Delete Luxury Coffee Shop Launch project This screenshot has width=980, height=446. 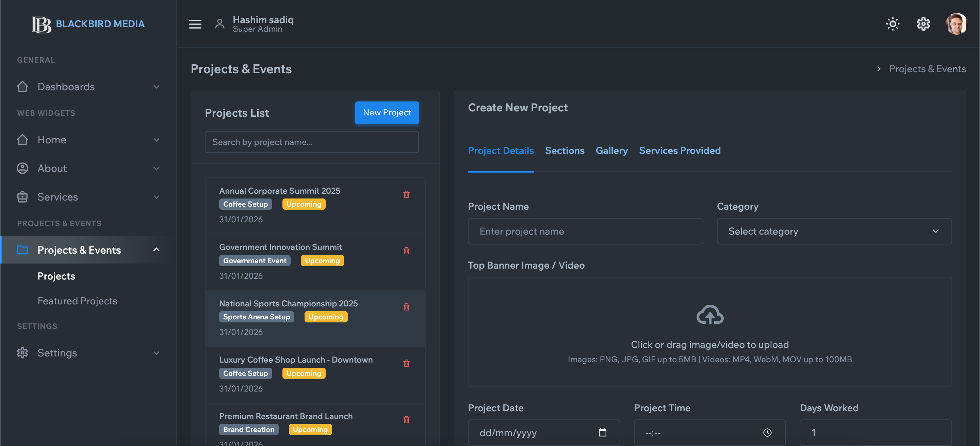[x=406, y=363]
